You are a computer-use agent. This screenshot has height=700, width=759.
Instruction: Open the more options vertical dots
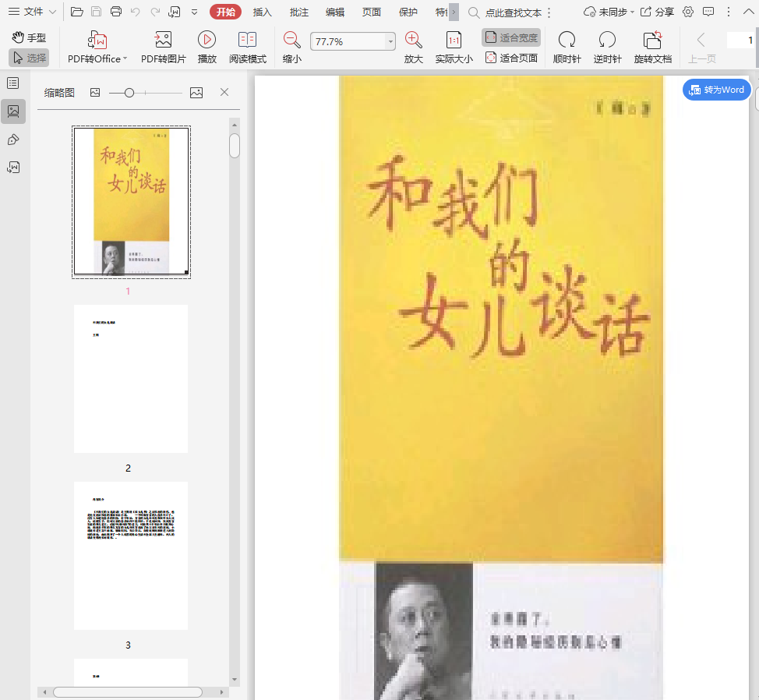pyautogui.click(x=728, y=12)
